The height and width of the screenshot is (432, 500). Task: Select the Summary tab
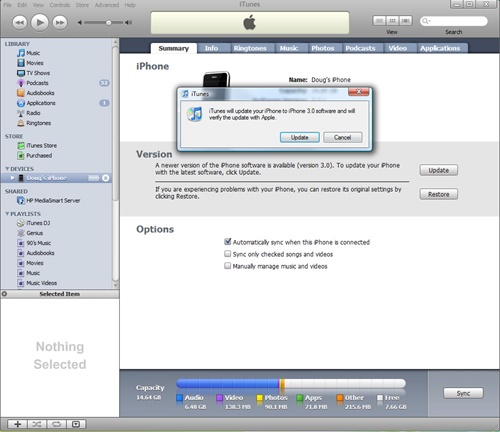174,48
